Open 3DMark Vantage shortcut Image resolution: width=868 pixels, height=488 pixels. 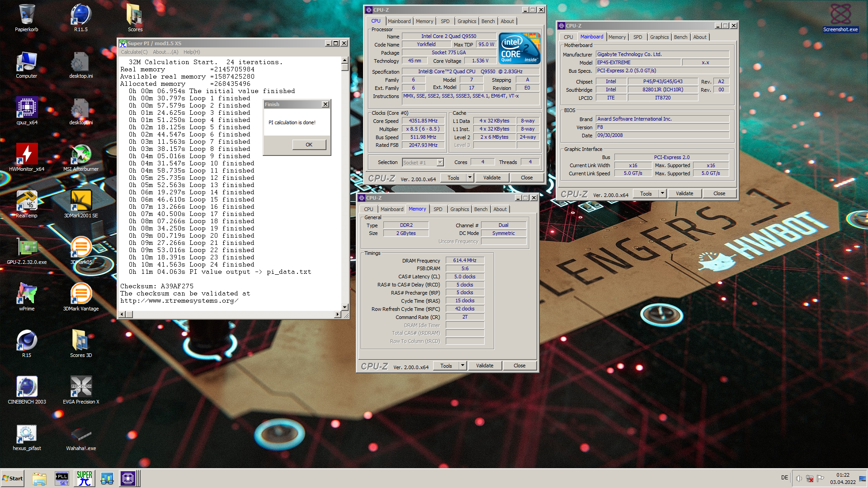(x=81, y=297)
